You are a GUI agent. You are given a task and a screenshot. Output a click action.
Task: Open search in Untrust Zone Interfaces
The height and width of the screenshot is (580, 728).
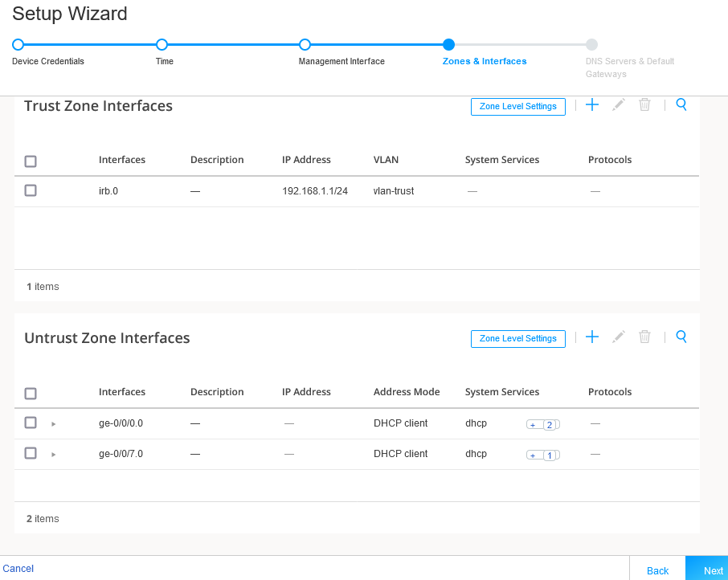click(681, 337)
